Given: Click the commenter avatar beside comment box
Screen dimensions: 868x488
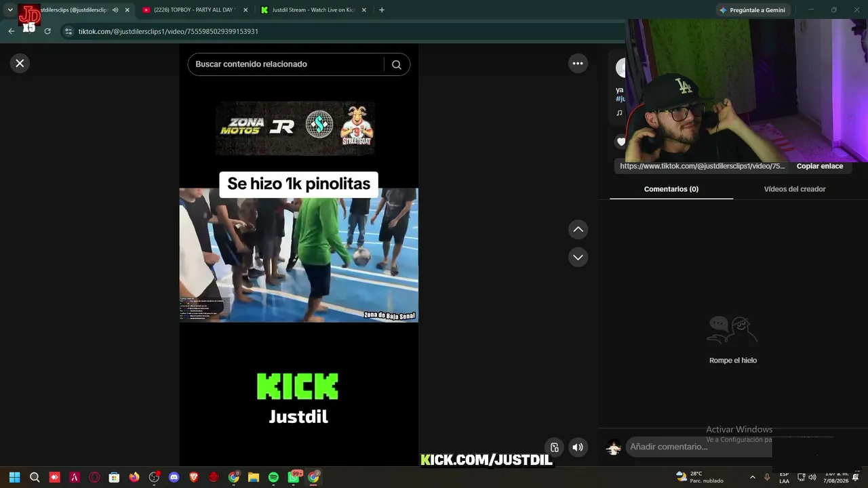Looking at the screenshot, I should 614,447.
